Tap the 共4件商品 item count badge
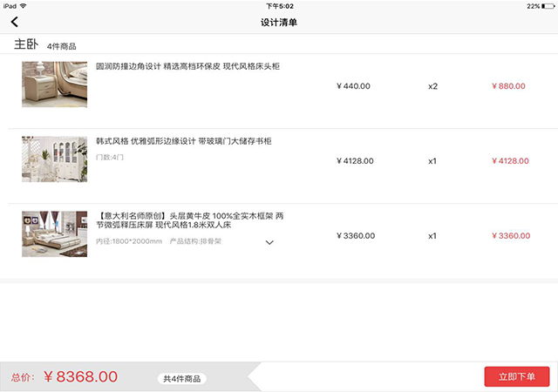The image size is (558, 392). (x=182, y=379)
